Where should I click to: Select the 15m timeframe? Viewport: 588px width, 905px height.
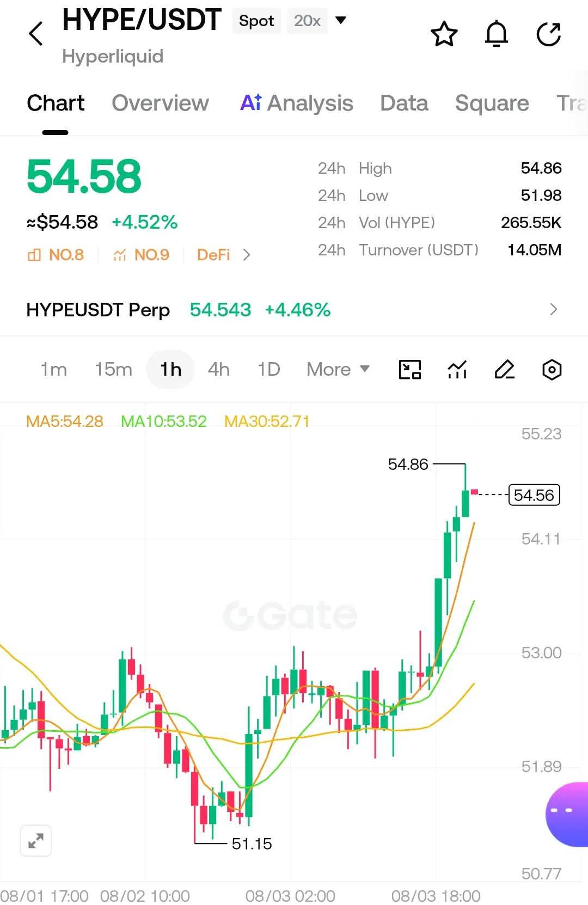[113, 369]
